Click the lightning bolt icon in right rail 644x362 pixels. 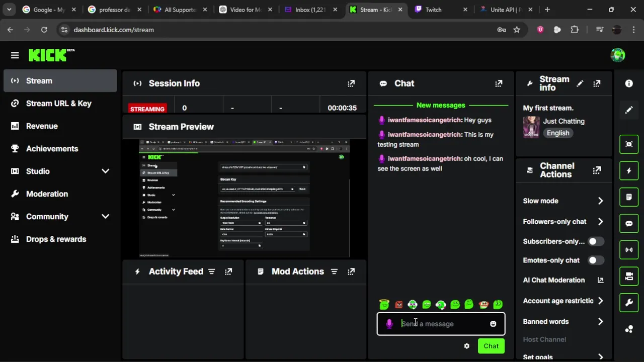click(629, 171)
